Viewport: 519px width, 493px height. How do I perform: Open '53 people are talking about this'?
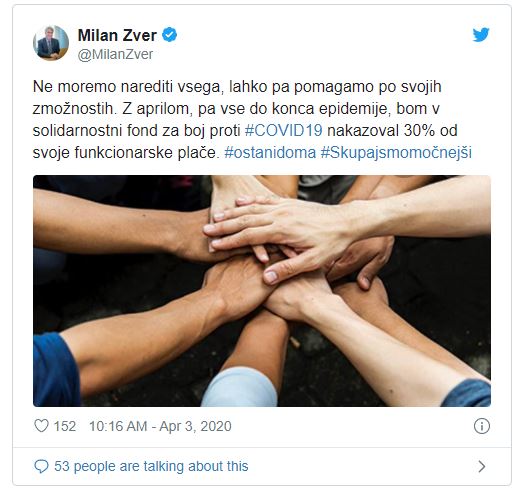[151, 466]
